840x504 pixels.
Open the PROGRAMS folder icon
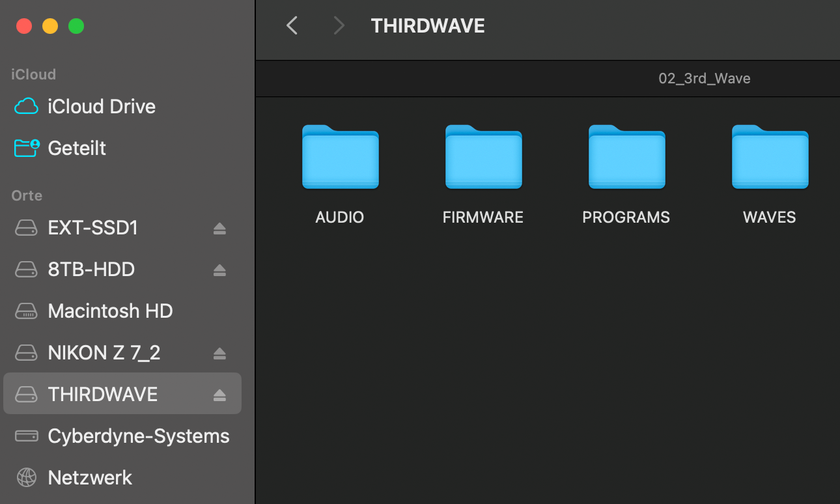(x=626, y=157)
